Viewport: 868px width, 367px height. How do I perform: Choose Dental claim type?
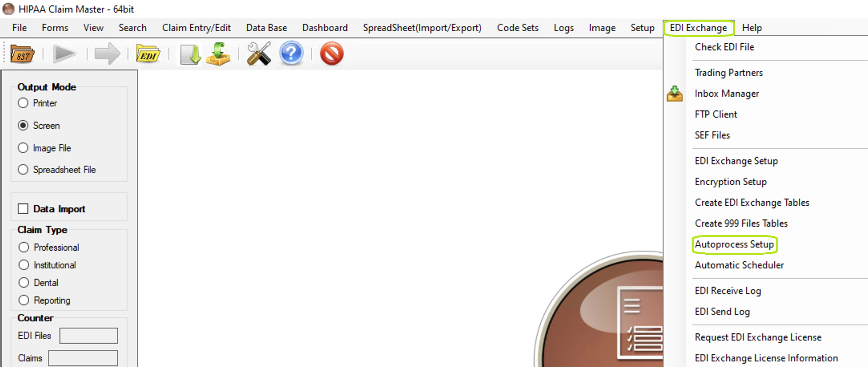coord(24,283)
